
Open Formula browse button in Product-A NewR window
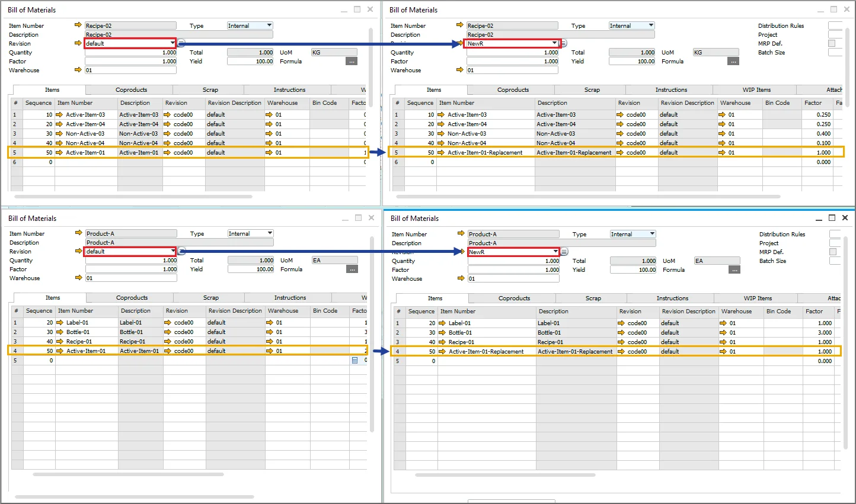735,269
